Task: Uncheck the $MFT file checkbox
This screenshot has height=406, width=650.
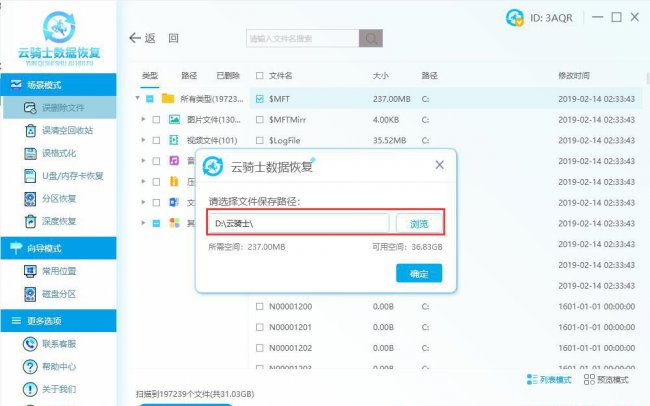Action: coord(260,99)
